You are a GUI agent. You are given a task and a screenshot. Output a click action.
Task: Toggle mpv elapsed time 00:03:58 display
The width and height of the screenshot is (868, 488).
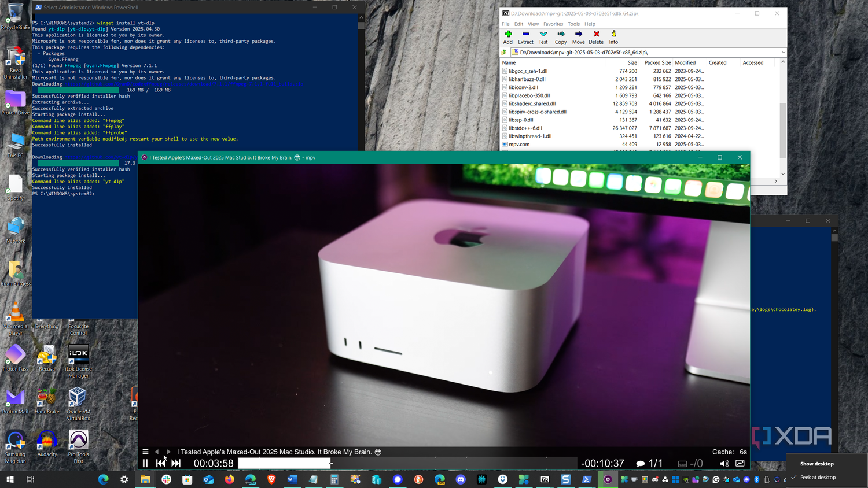pyautogui.click(x=214, y=463)
